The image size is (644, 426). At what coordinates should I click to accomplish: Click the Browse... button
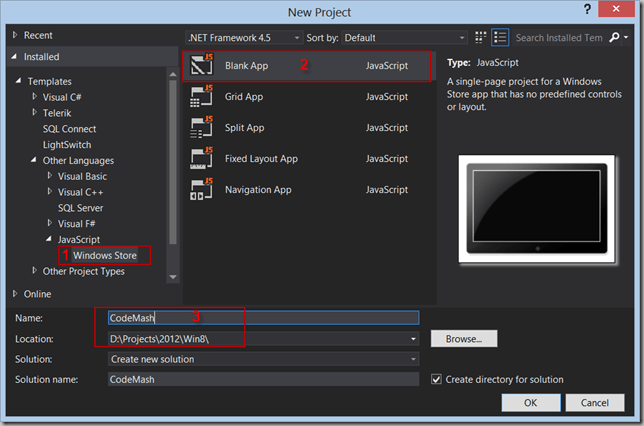tap(464, 339)
